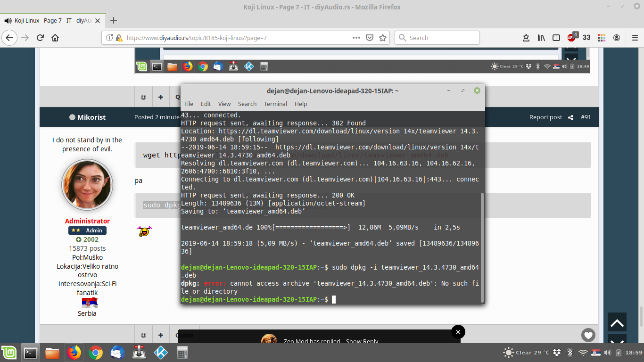
Task: Open the Dropbox tray icon
Action: click(557, 353)
